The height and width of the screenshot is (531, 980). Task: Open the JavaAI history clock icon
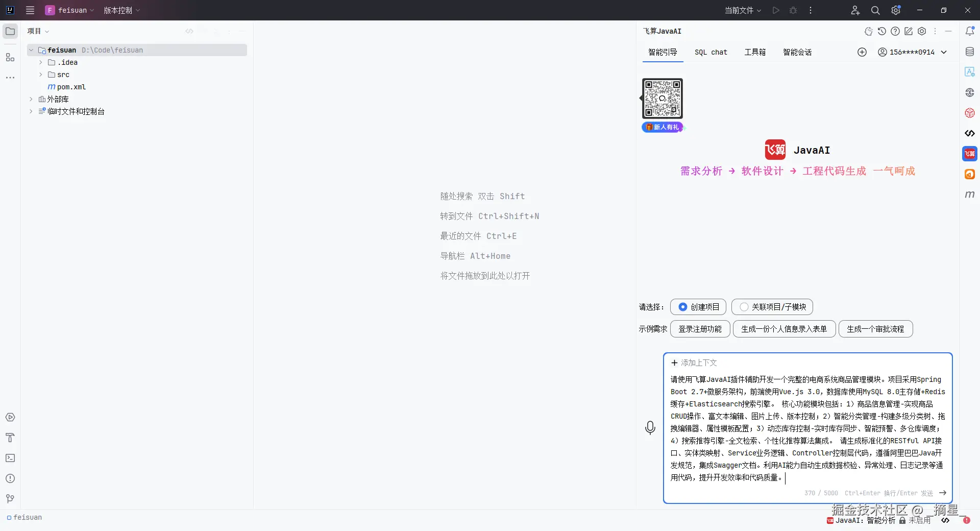point(882,31)
